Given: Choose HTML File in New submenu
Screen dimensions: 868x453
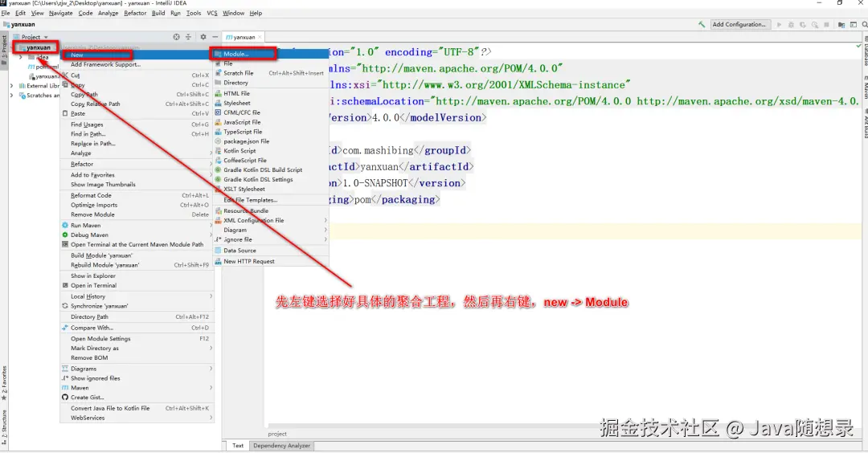Looking at the screenshot, I should click(x=272, y=93).
